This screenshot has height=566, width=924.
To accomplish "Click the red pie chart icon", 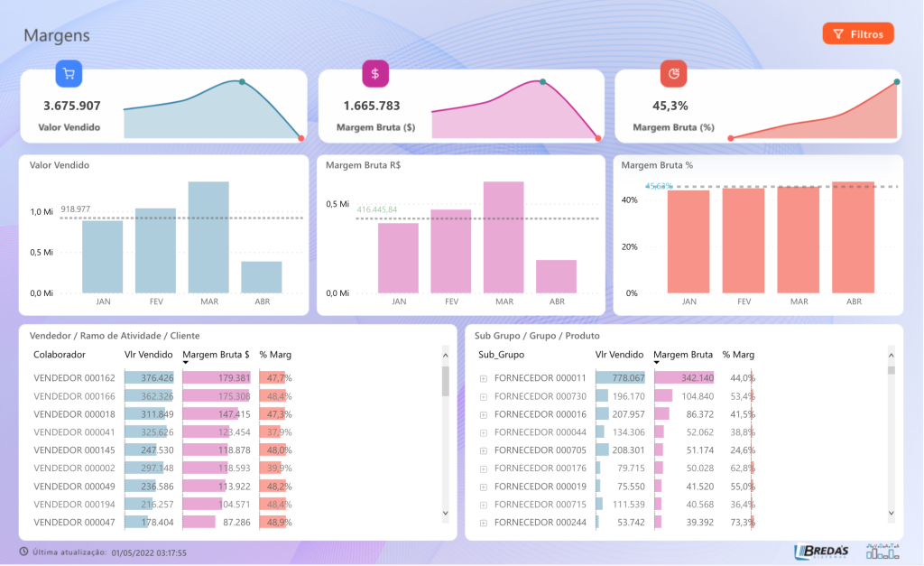I will (673, 74).
